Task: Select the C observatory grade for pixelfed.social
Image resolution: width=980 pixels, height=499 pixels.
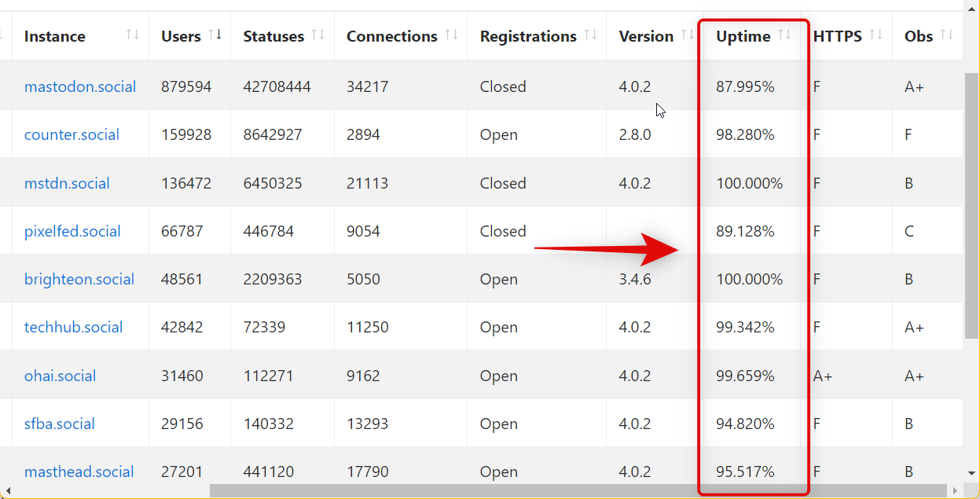Action: coord(909,231)
